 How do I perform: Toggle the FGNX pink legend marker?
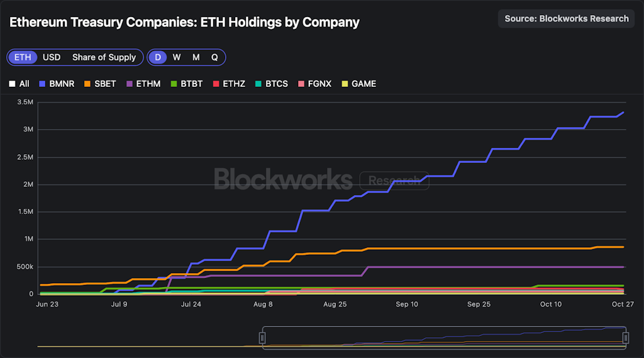click(x=301, y=84)
